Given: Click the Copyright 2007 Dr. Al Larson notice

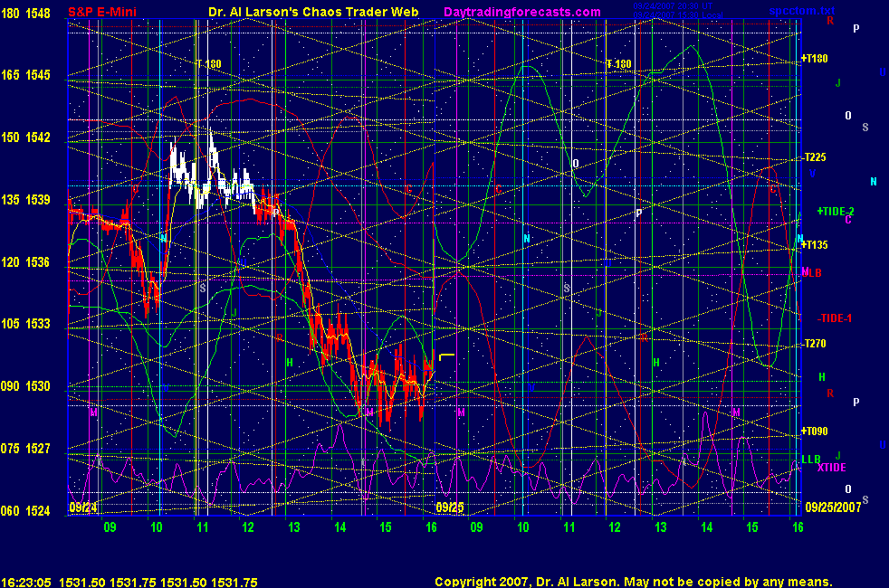Looking at the screenshot, I should pyautogui.click(x=634, y=582).
